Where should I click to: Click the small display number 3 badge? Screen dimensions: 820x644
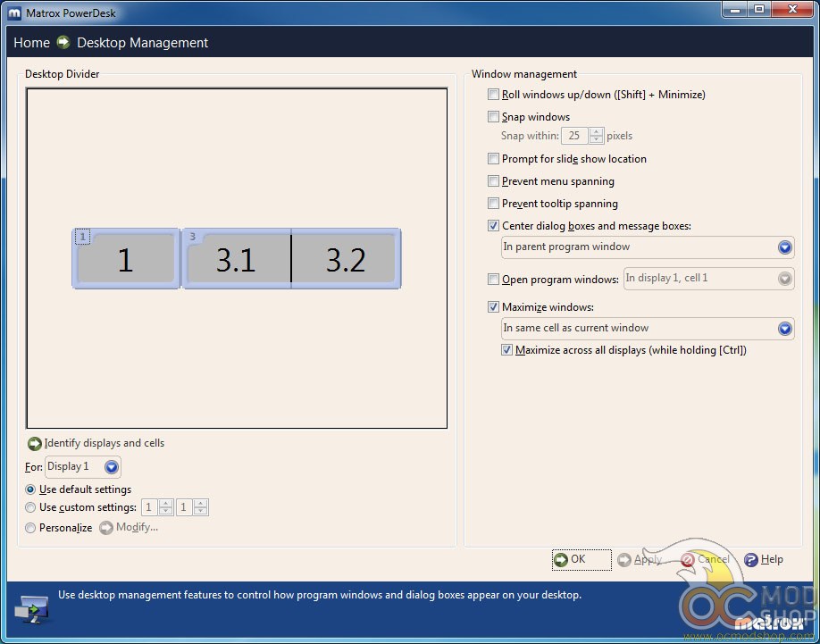point(192,237)
